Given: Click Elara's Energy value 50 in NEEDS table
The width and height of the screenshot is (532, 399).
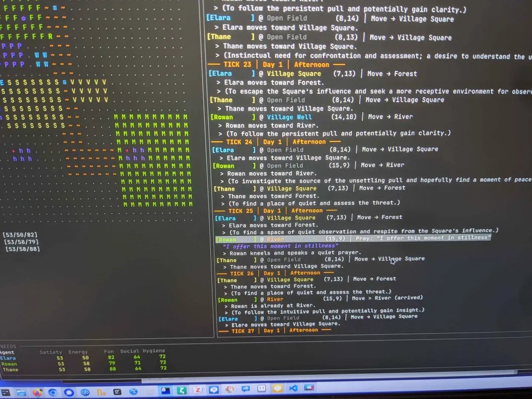Looking at the screenshot, I should point(86,358).
